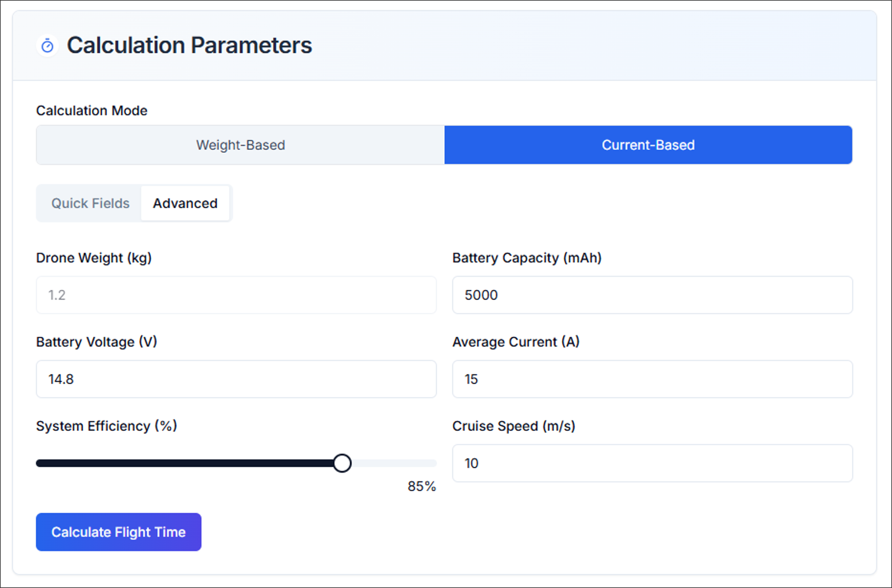The width and height of the screenshot is (892, 588).
Task: Click the Drone Weight (kg) label
Action: point(94,258)
